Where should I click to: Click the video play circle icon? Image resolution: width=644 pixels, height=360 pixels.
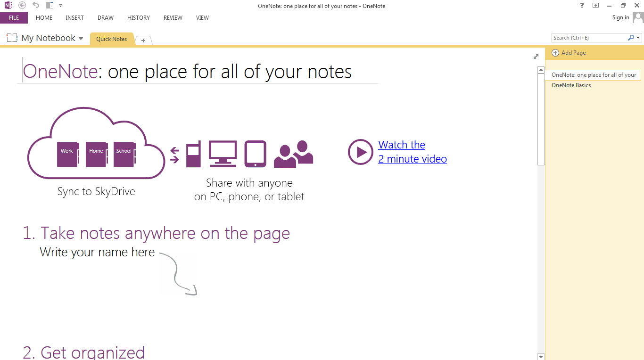tap(360, 152)
